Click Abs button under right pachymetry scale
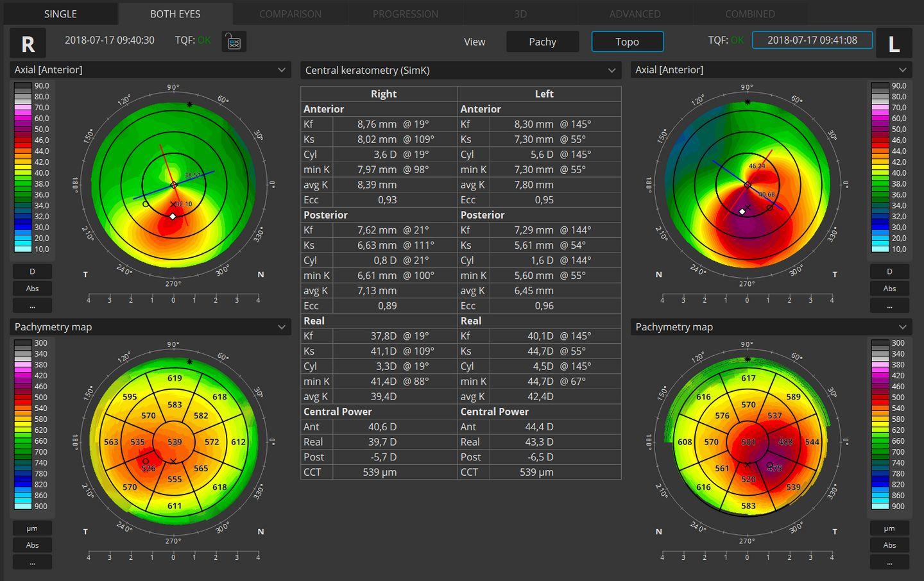Screen dimensions: 924x581 point(889,545)
